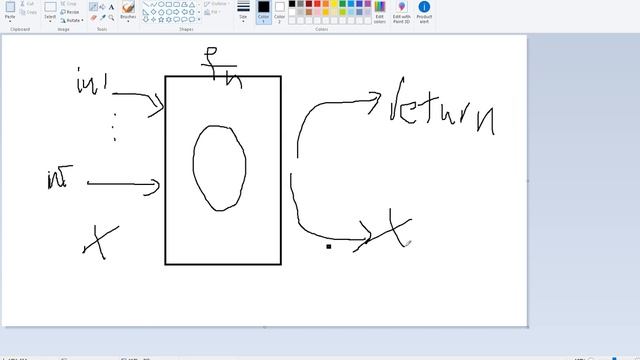Select the Magnifier tool
Screen dimensions: 640x360
[111, 18]
